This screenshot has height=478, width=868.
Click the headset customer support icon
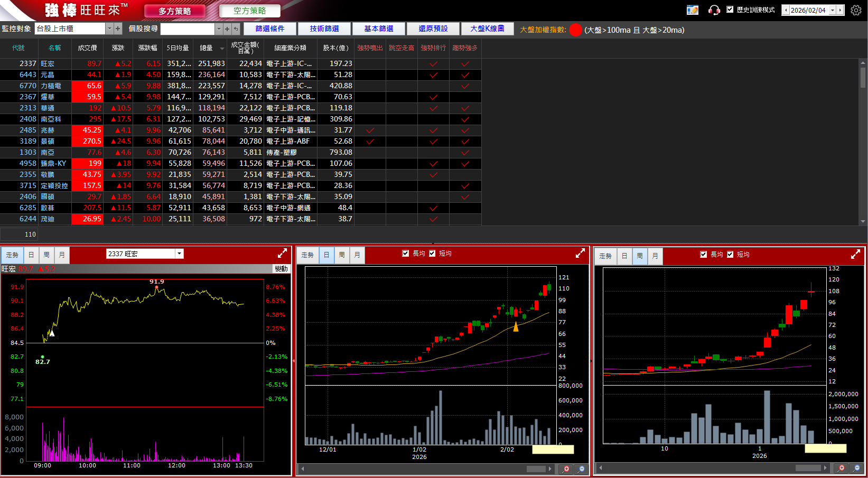(714, 10)
